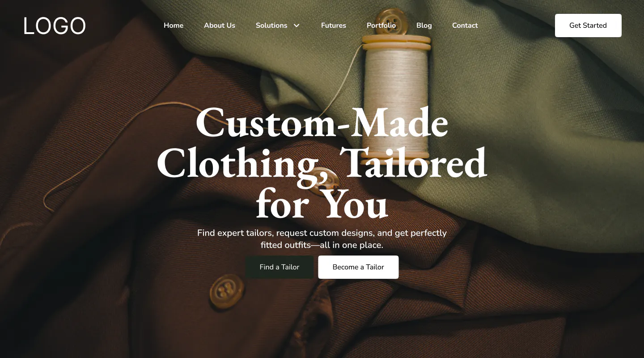Click the 'Custom-Made' heading line

click(x=322, y=122)
